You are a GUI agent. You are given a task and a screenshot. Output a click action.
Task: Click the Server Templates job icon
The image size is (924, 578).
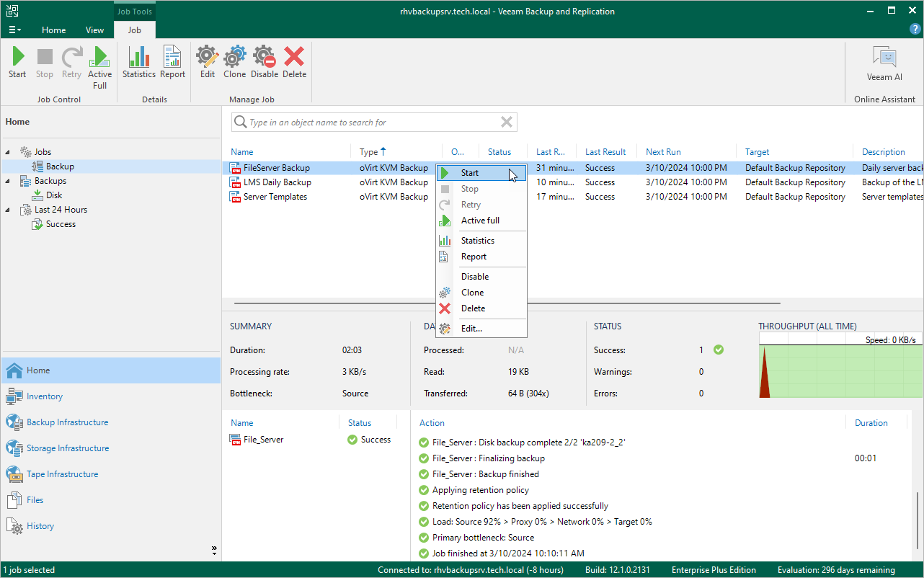pyautogui.click(x=236, y=197)
